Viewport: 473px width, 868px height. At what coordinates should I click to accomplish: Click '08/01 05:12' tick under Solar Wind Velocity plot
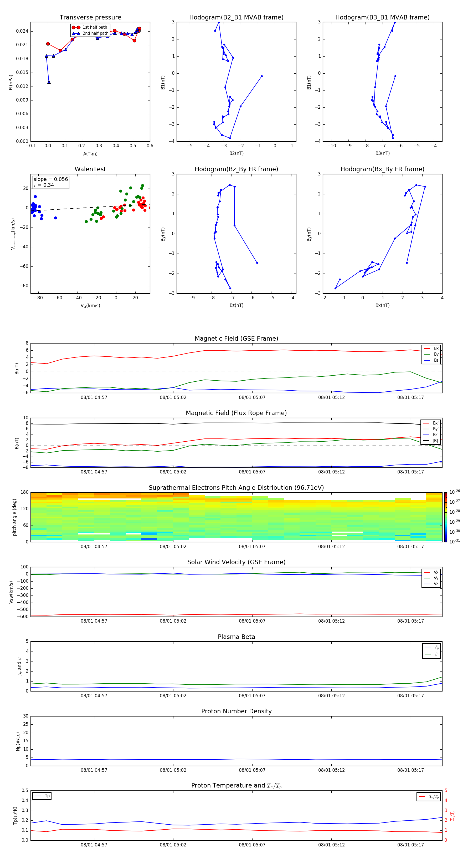click(331, 621)
